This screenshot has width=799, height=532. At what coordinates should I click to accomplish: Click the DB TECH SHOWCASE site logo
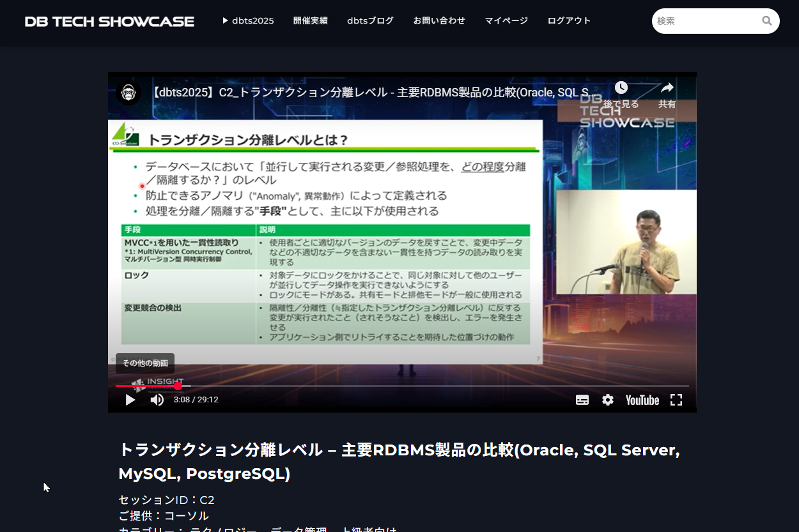click(109, 22)
